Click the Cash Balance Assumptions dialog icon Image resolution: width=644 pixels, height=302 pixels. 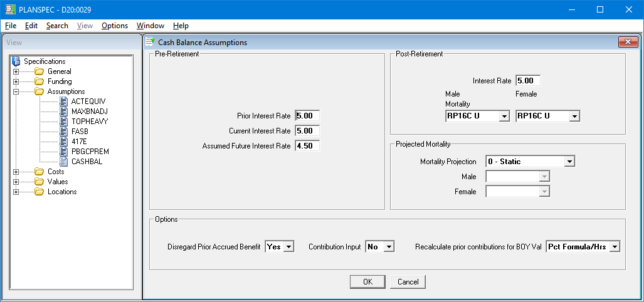pyautogui.click(x=151, y=42)
